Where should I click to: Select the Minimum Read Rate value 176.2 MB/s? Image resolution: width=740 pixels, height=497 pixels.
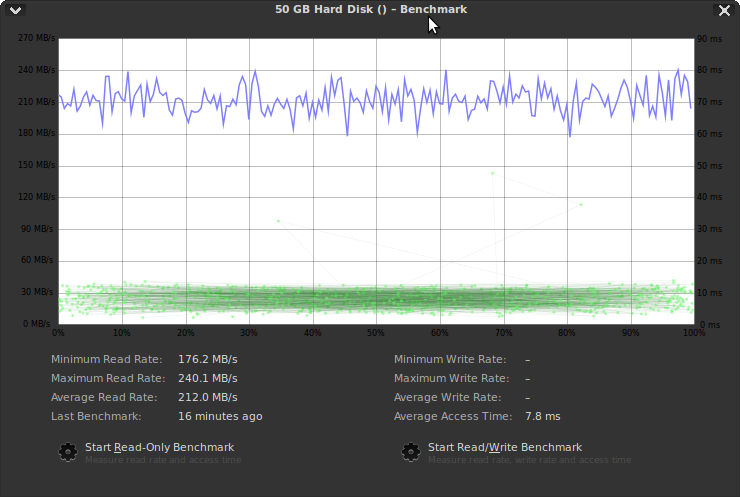pos(208,359)
